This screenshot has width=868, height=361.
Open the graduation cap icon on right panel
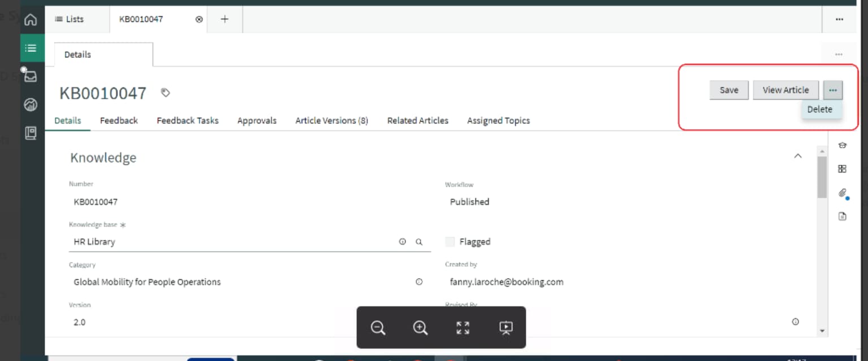click(842, 145)
